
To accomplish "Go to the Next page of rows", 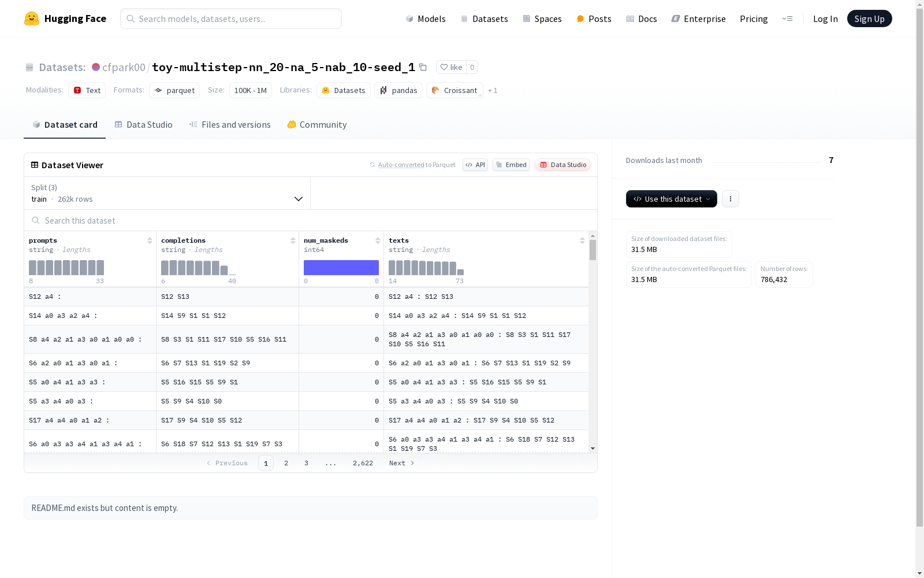I will tap(402, 463).
